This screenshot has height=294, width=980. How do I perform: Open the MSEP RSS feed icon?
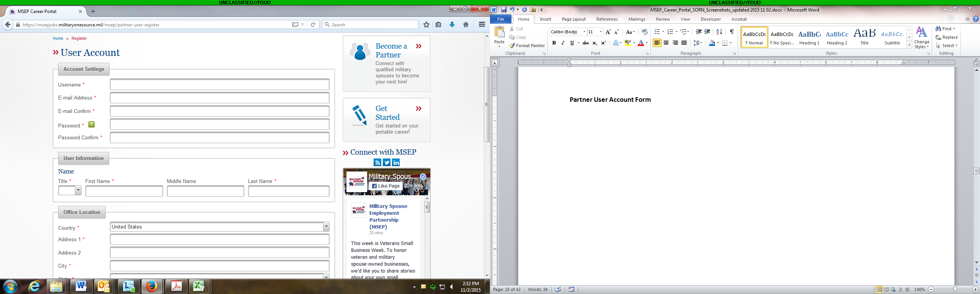[377, 162]
